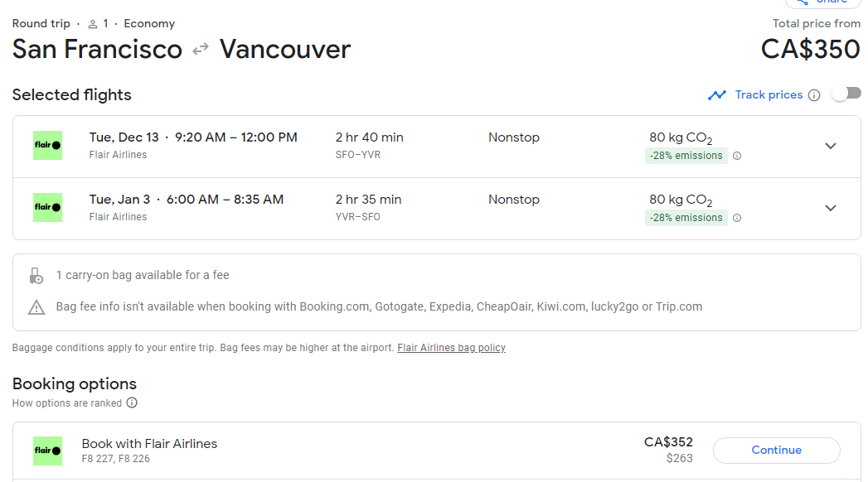Click the -28% emissions badge on return flight
The image size is (868, 482).
(686, 218)
